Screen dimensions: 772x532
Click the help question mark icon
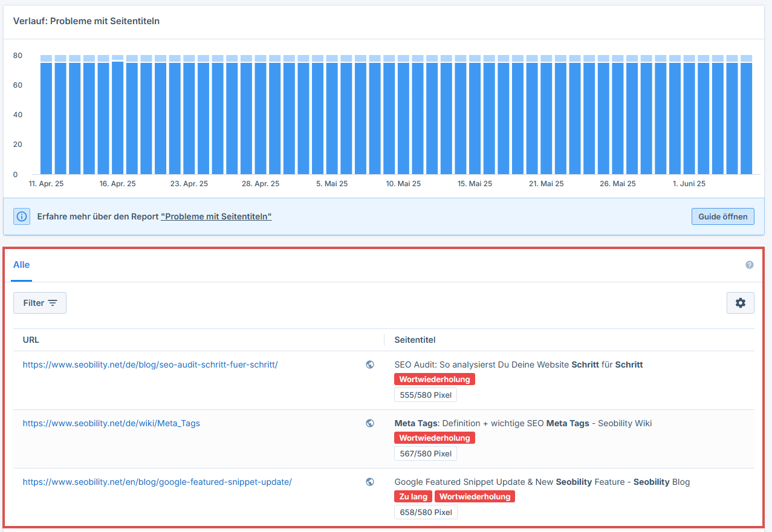pyautogui.click(x=750, y=265)
